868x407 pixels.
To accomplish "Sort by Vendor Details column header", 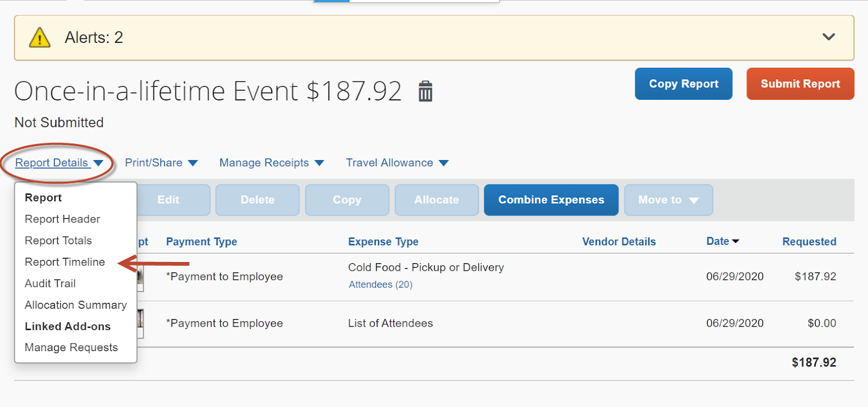I will pyautogui.click(x=619, y=241).
